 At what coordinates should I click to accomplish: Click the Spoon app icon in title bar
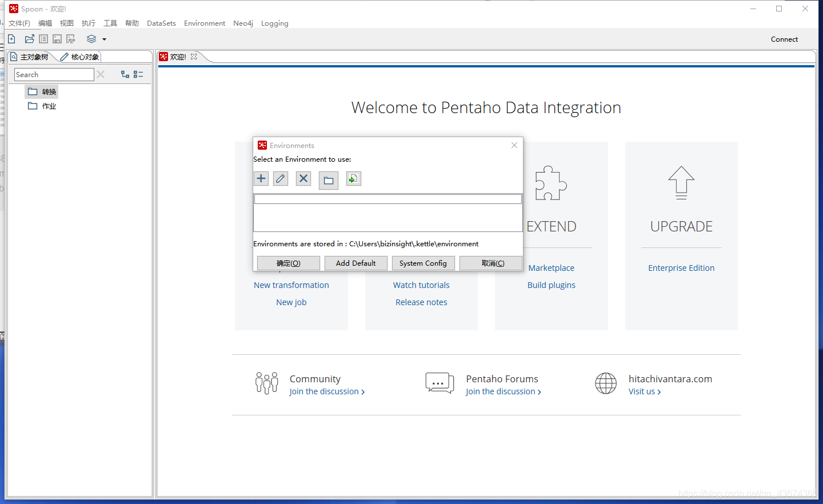(14, 9)
